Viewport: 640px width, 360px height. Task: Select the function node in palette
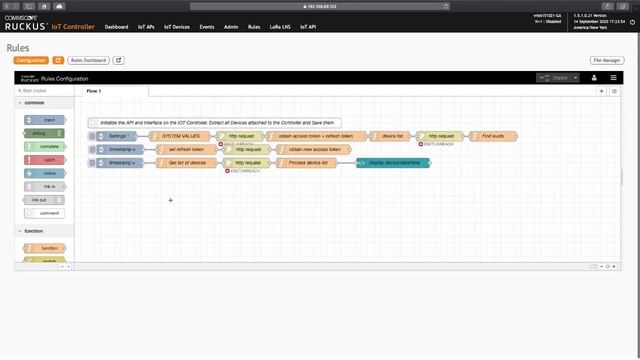click(44, 248)
